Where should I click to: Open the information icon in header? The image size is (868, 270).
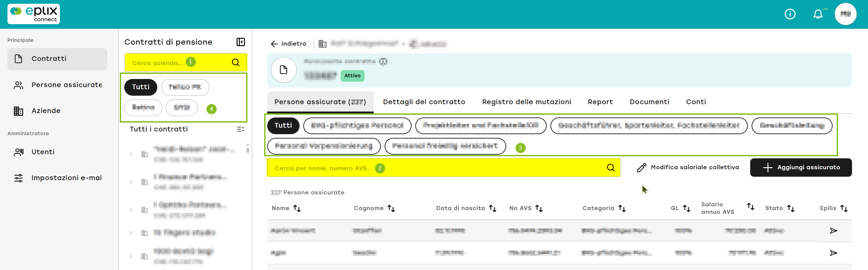coord(790,14)
